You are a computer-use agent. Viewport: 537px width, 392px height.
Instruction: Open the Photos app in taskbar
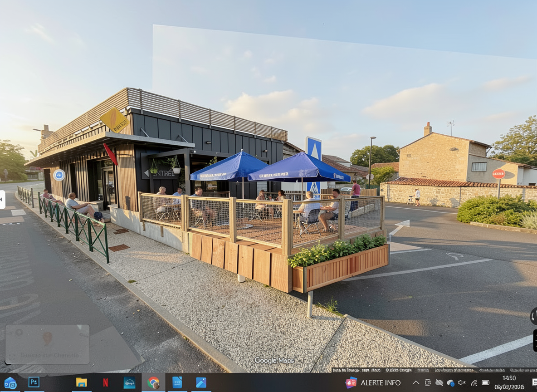tap(201, 382)
